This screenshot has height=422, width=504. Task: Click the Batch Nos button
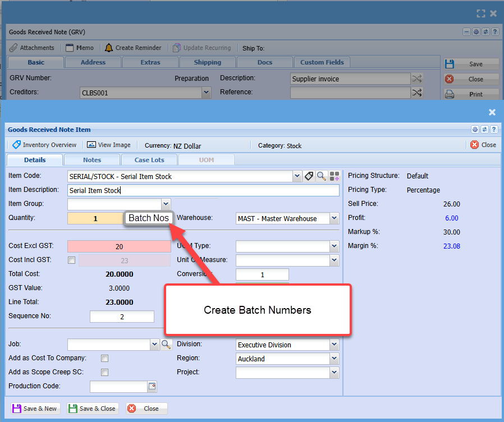(149, 218)
